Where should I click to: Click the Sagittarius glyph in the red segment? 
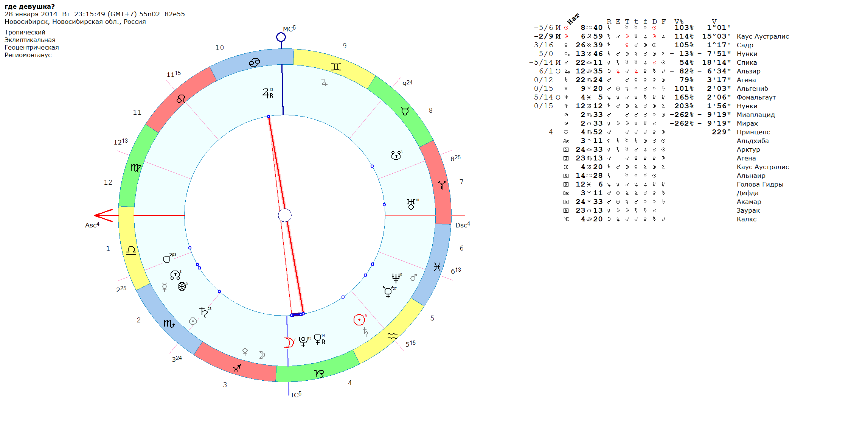click(237, 368)
